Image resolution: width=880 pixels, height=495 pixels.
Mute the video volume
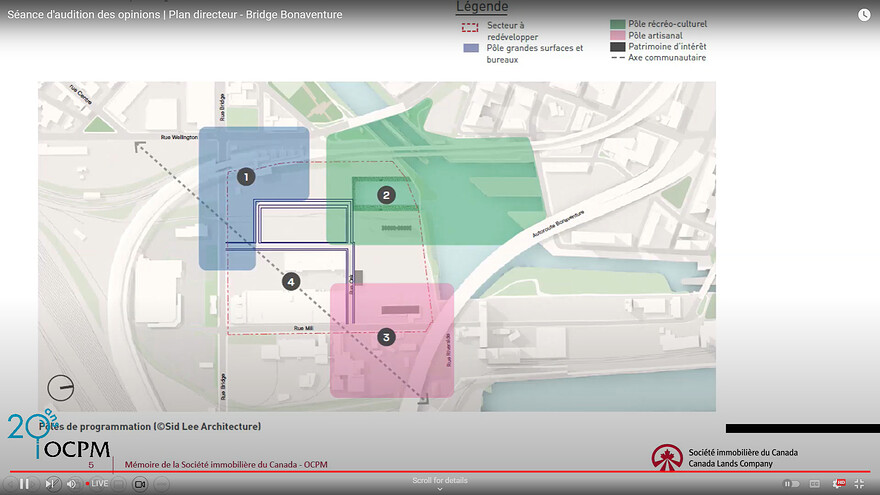click(72, 484)
